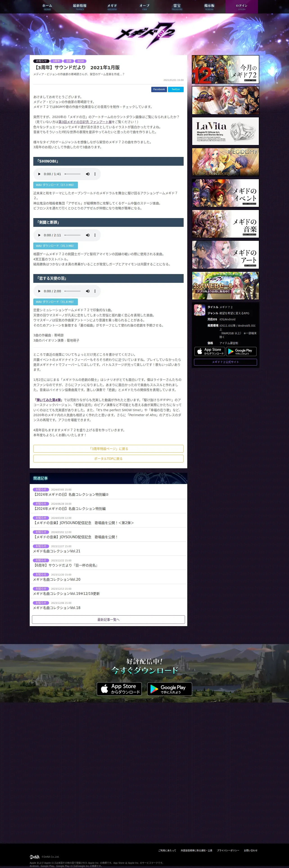
Task: Select the 音楽 tag
Action: click(x=69, y=61)
